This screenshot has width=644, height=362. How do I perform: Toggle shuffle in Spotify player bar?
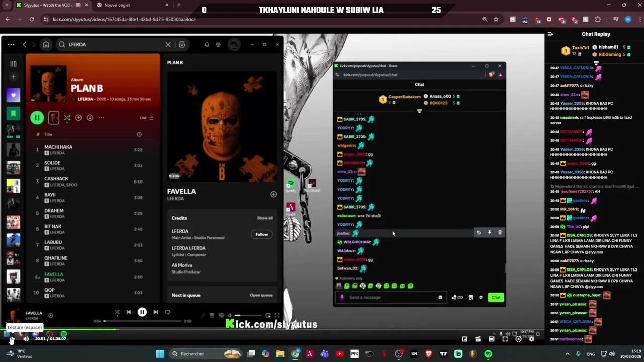point(117,312)
